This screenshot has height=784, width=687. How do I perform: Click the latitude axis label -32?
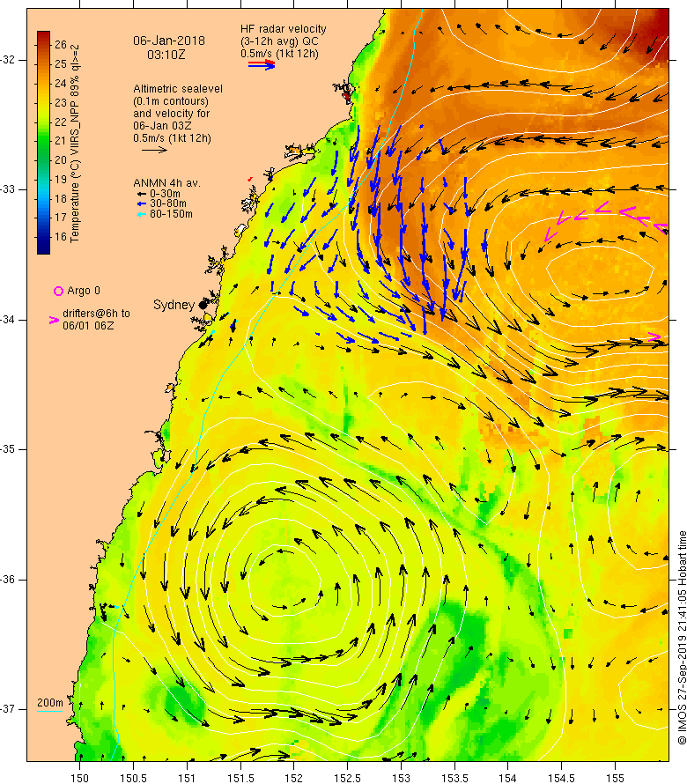tap(8, 60)
